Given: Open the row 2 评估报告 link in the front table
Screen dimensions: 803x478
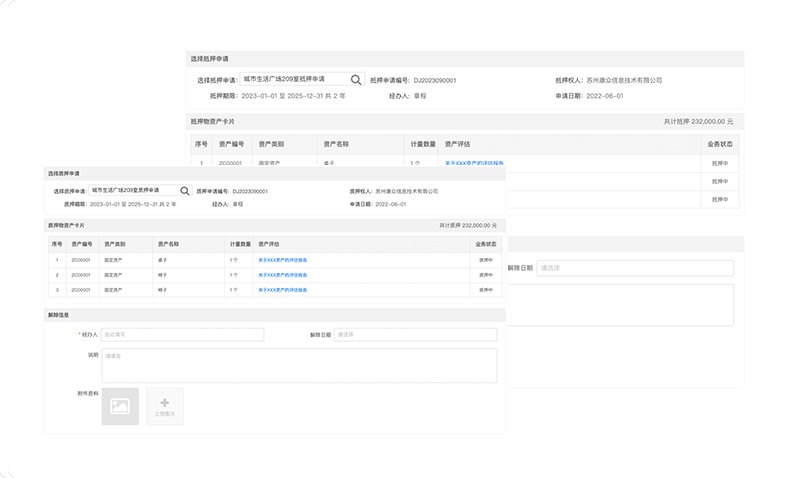Looking at the screenshot, I should (283, 275).
